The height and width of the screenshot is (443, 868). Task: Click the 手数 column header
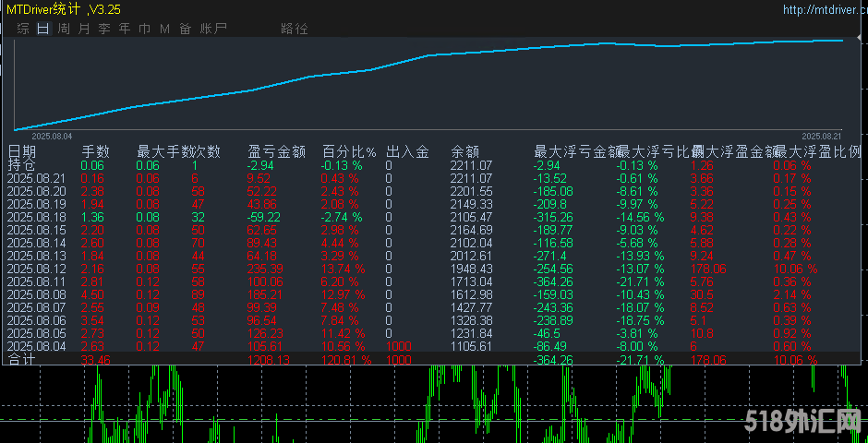pos(96,151)
